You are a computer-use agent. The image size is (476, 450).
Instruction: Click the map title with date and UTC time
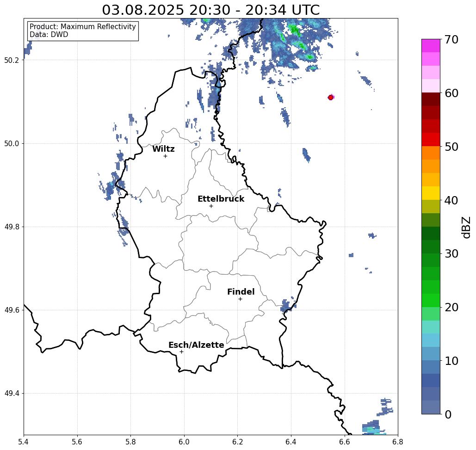coord(210,10)
